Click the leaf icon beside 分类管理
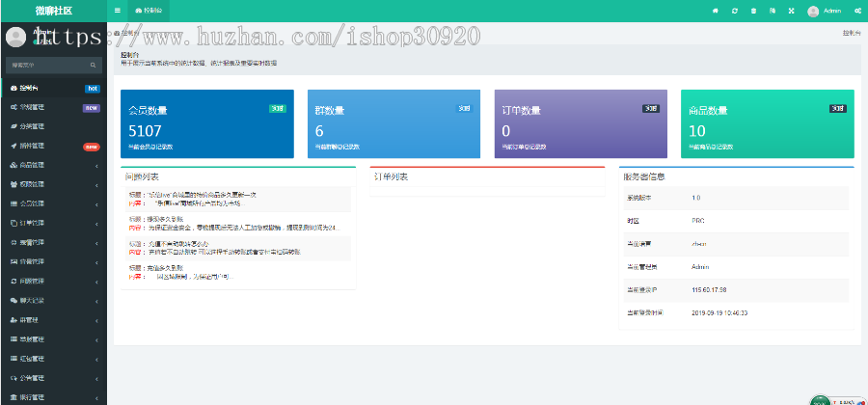 pyautogui.click(x=14, y=126)
